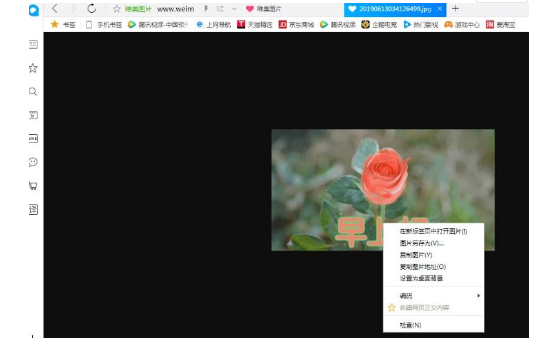
Task: Choose 检查(N) from the context menu
Action: tap(434, 325)
